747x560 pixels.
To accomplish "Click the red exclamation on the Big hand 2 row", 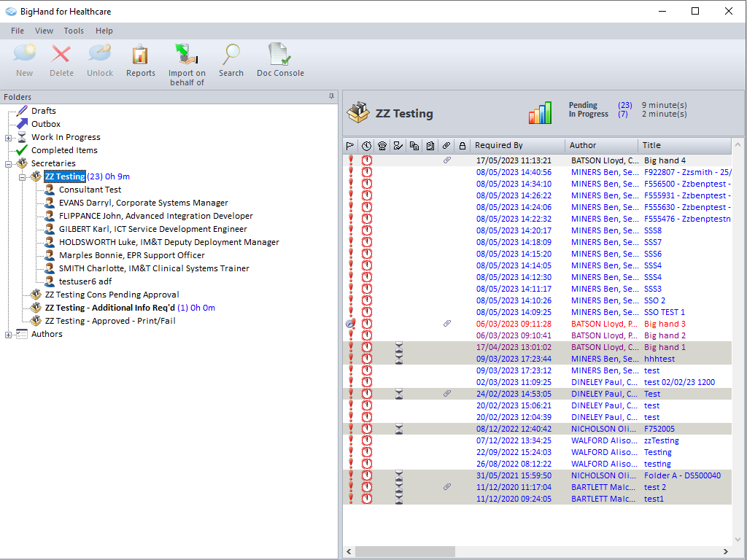I will point(351,335).
